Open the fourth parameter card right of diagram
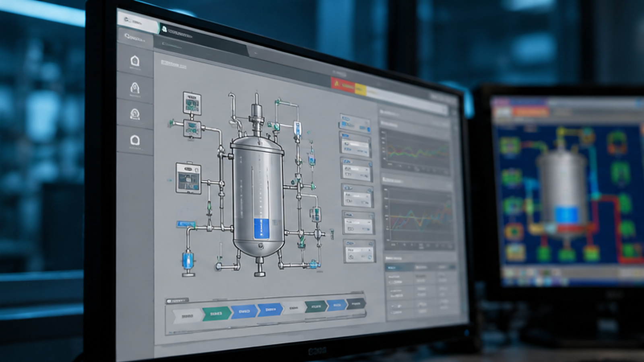 coord(357,195)
